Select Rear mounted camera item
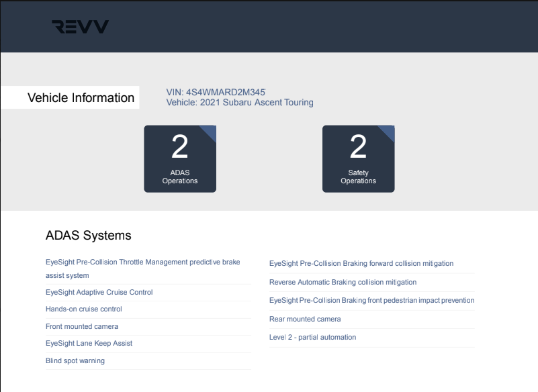 [305, 320]
